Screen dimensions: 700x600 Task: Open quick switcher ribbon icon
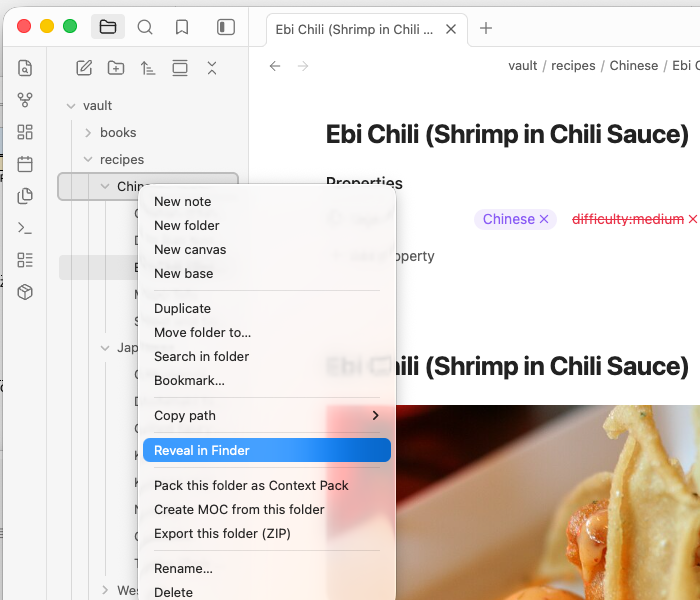click(x=25, y=68)
